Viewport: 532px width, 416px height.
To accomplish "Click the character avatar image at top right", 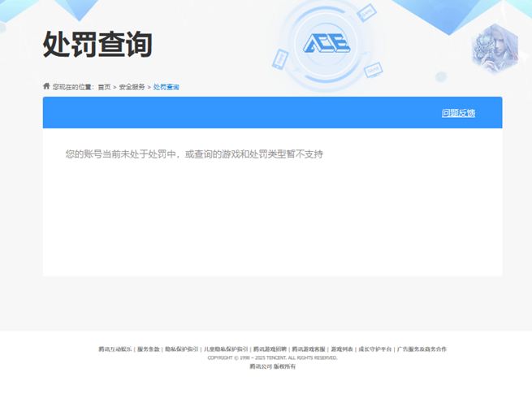I will [494, 46].
